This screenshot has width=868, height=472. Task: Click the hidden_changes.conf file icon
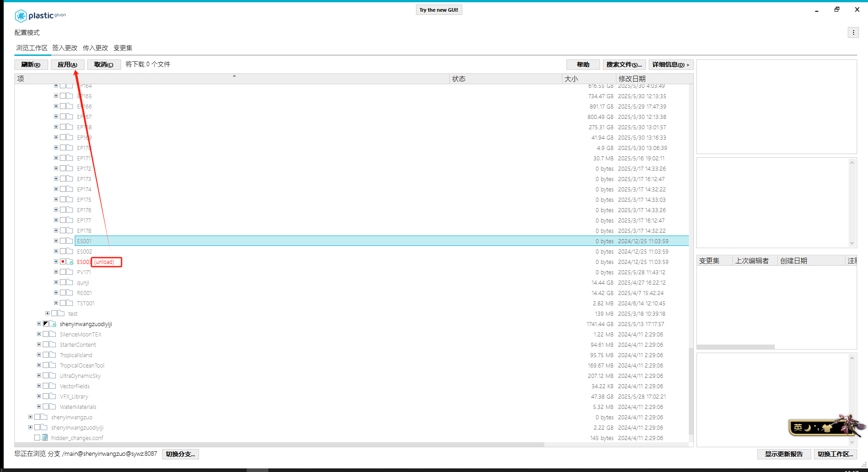pyautogui.click(x=45, y=438)
